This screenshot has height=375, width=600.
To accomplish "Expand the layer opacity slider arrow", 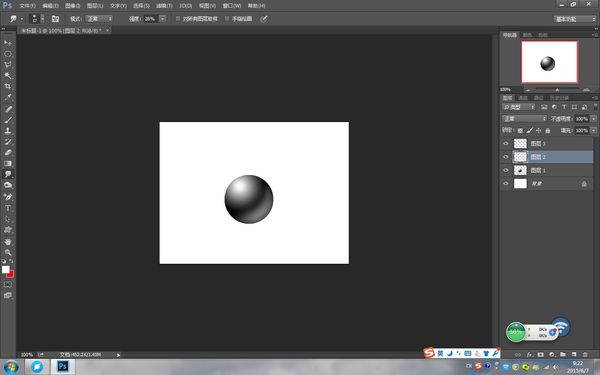I will pos(593,119).
